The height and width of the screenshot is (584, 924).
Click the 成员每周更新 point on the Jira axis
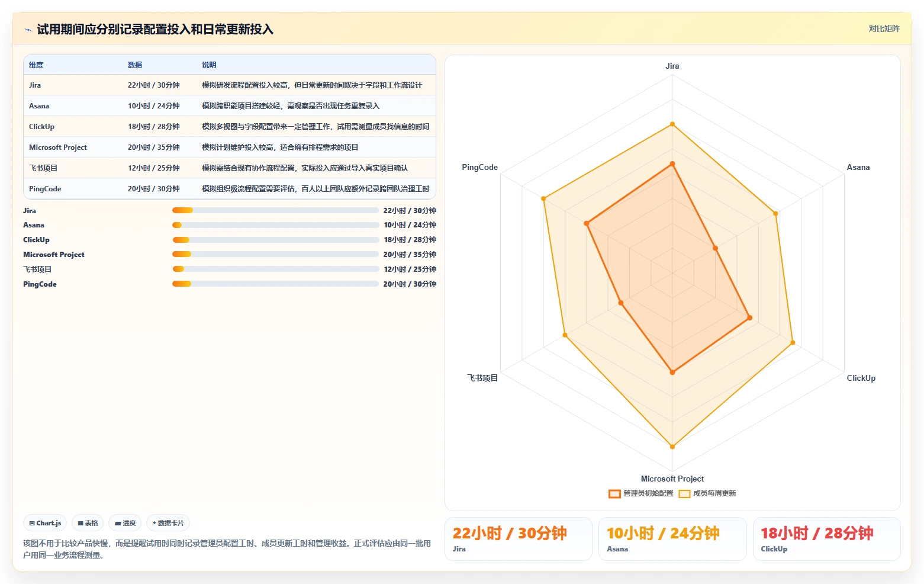point(672,124)
